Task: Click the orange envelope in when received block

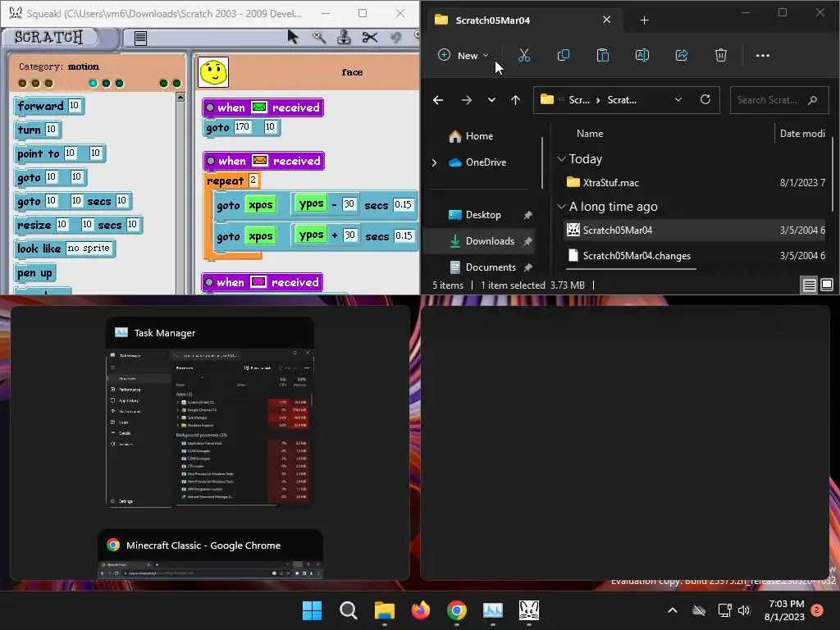Action: pyautogui.click(x=260, y=162)
